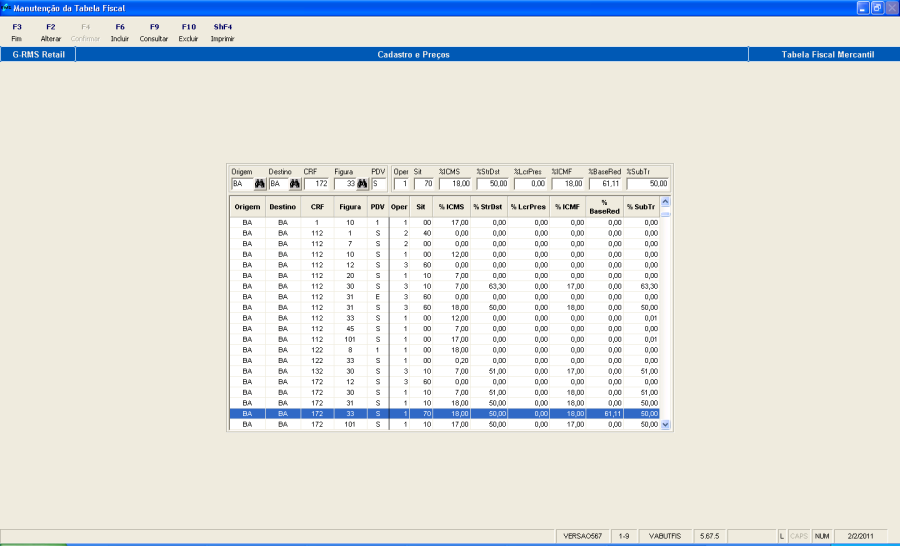Click table scrollbar up arrow
The width and height of the screenshot is (900, 546).
(665, 202)
